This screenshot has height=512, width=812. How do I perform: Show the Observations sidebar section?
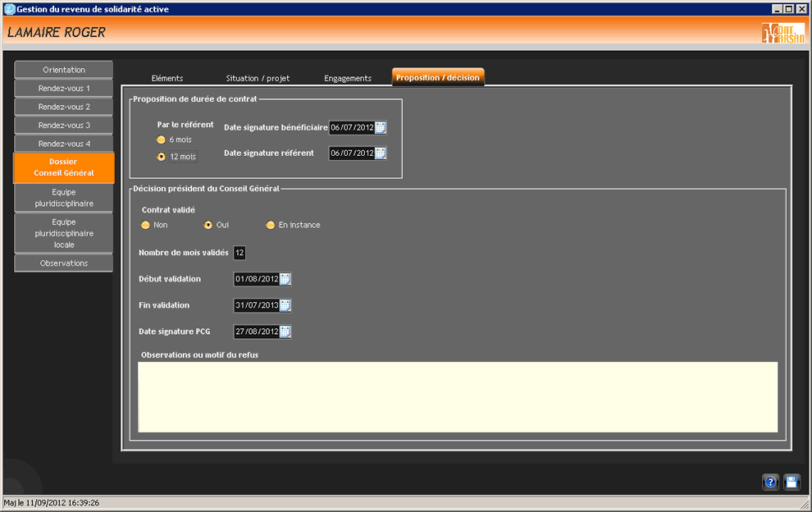[64, 263]
